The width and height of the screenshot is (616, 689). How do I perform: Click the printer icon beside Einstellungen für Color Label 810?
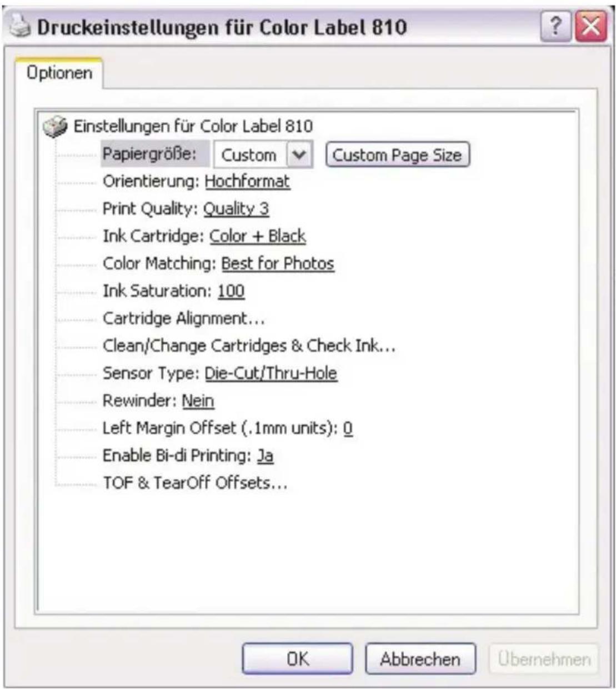[55, 127]
